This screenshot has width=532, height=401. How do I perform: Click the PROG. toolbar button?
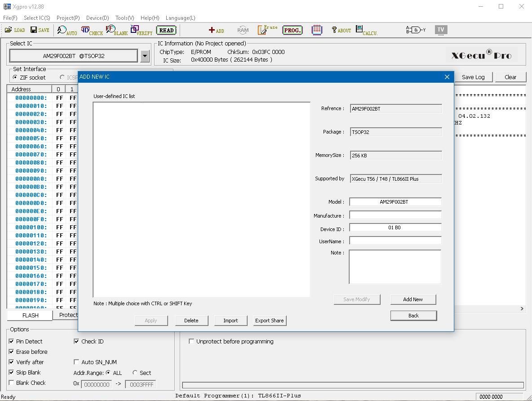point(292,30)
